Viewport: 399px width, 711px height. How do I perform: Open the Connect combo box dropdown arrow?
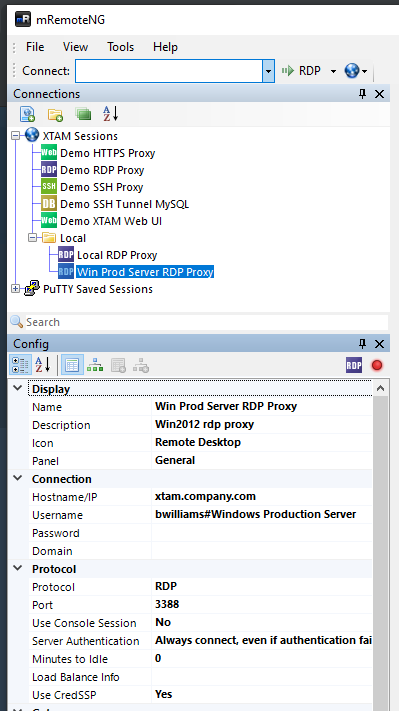click(268, 71)
